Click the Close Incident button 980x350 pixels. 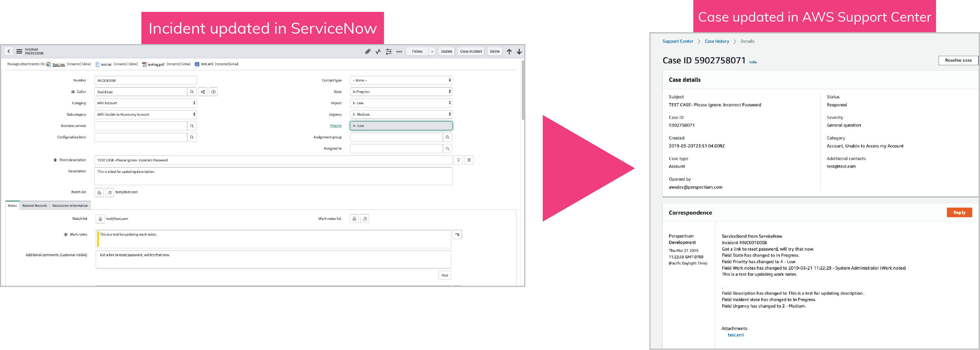click(471, 51)
